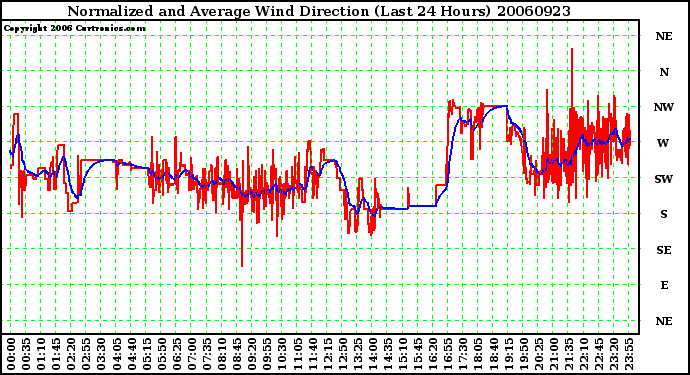Click the 16:20 time label
The width and height of the screenshot is (690, 375).
[432, 354]
